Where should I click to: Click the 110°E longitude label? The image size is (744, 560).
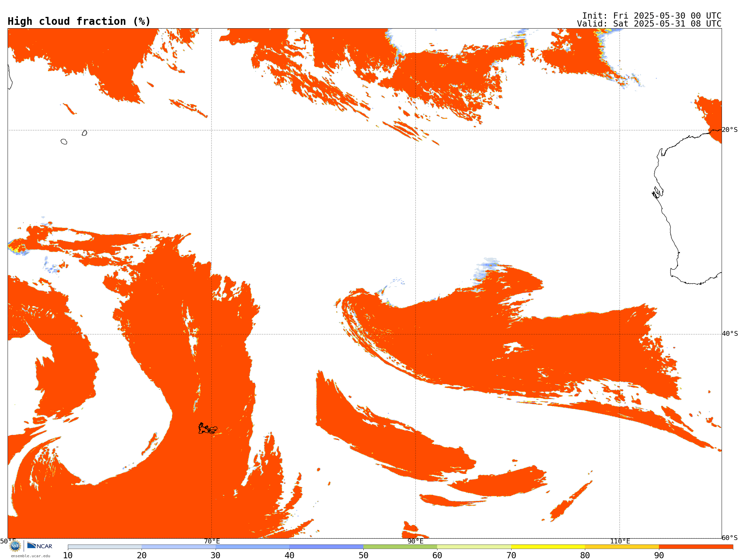[x=620, y=541]
